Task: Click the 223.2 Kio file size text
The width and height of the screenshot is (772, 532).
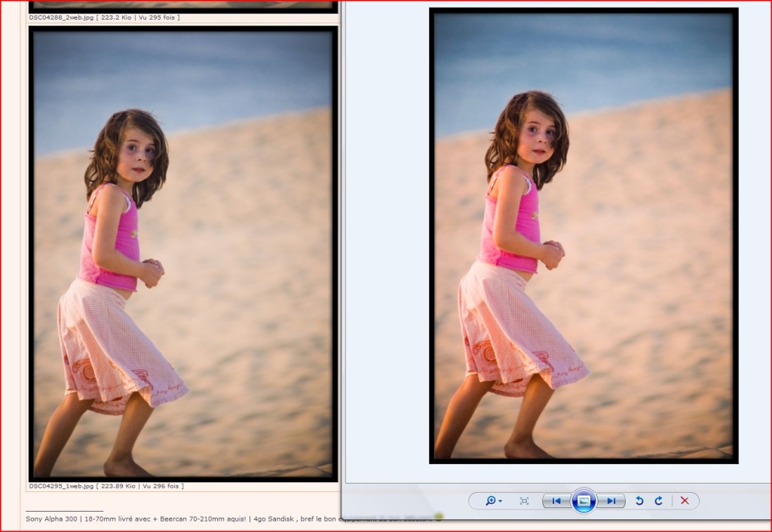Action: 115,17
